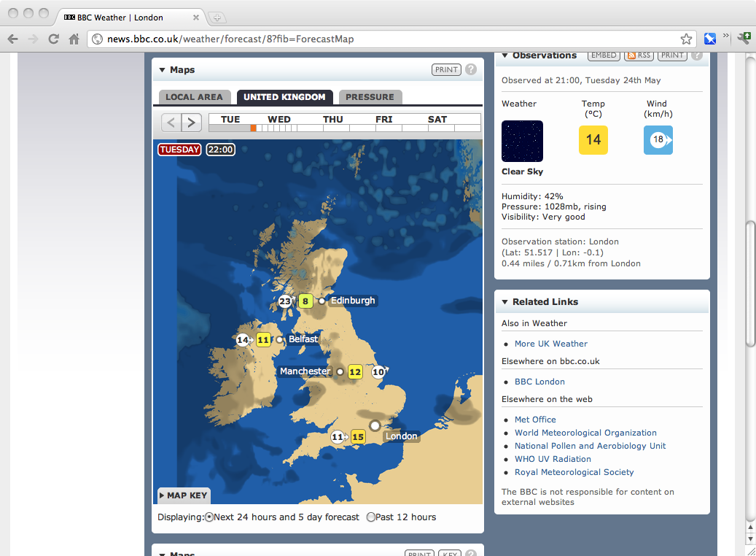
Task: Visit the Met Office link
Action: point(535,420)
